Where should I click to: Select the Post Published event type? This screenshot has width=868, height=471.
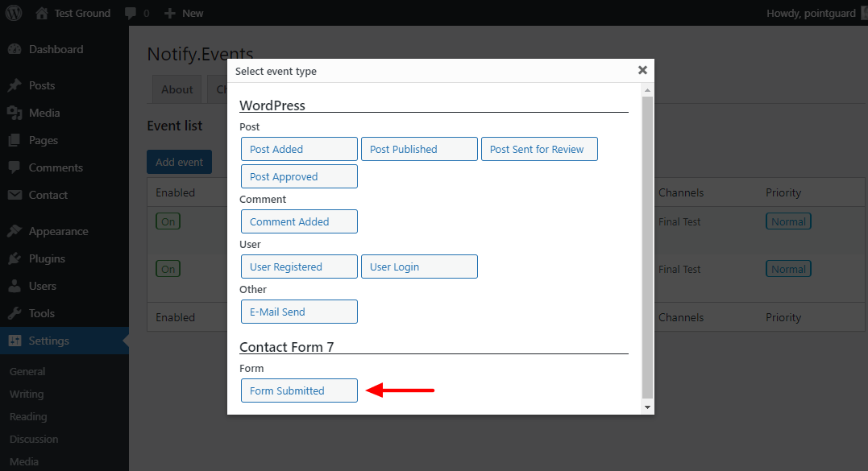tap(420, 149)
